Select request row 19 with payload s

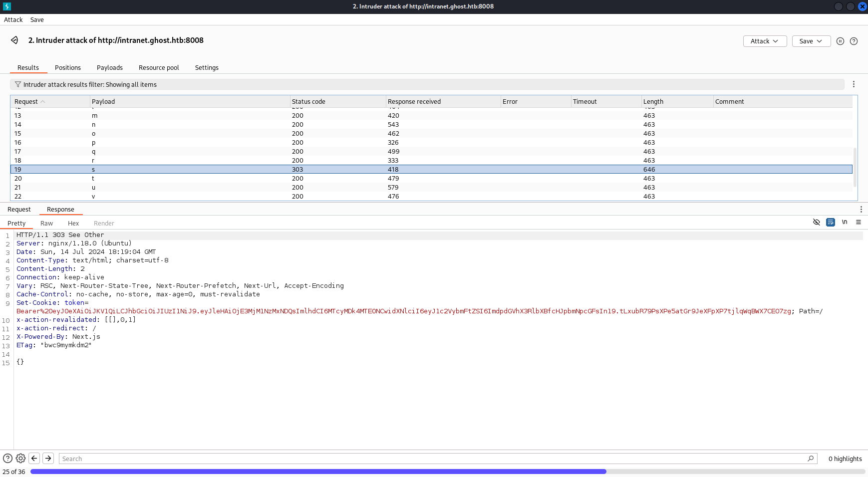[431, 170]
